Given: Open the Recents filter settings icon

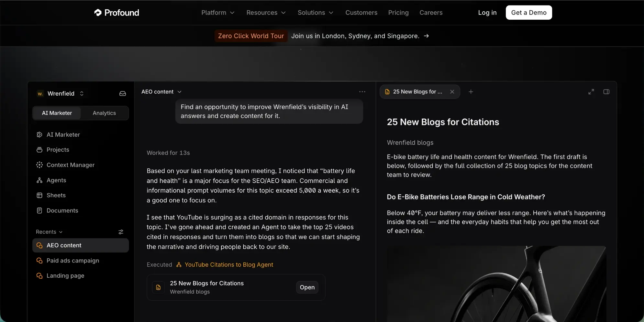Looking at the screenshot, I should coord(121,232).
